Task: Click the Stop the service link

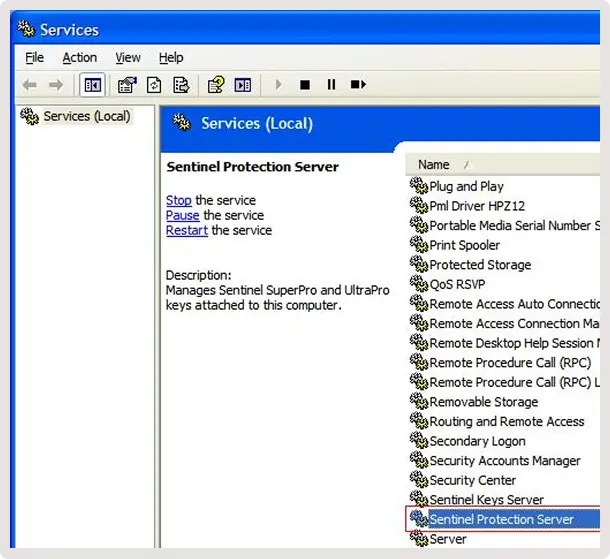Action: point(179,200)
